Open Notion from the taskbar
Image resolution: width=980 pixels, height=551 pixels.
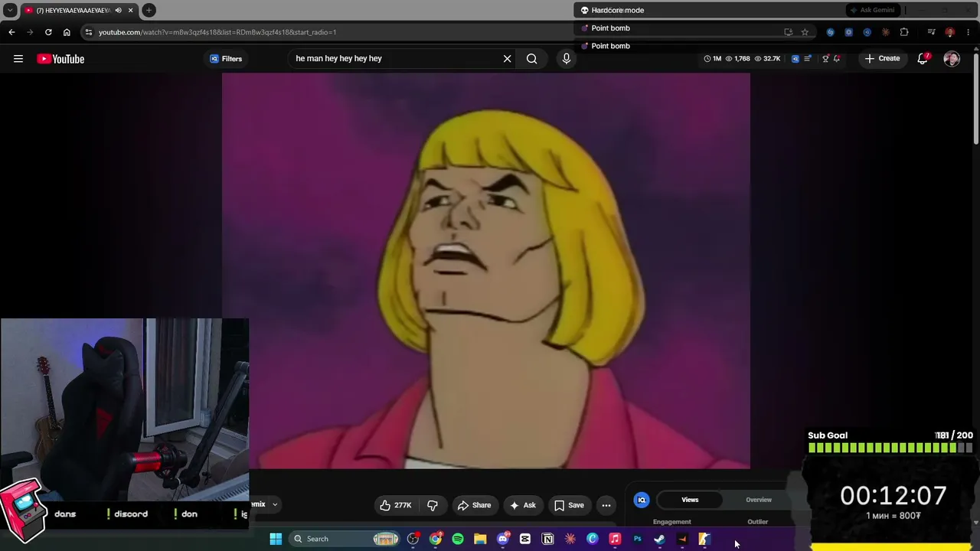tap(547, 539)
